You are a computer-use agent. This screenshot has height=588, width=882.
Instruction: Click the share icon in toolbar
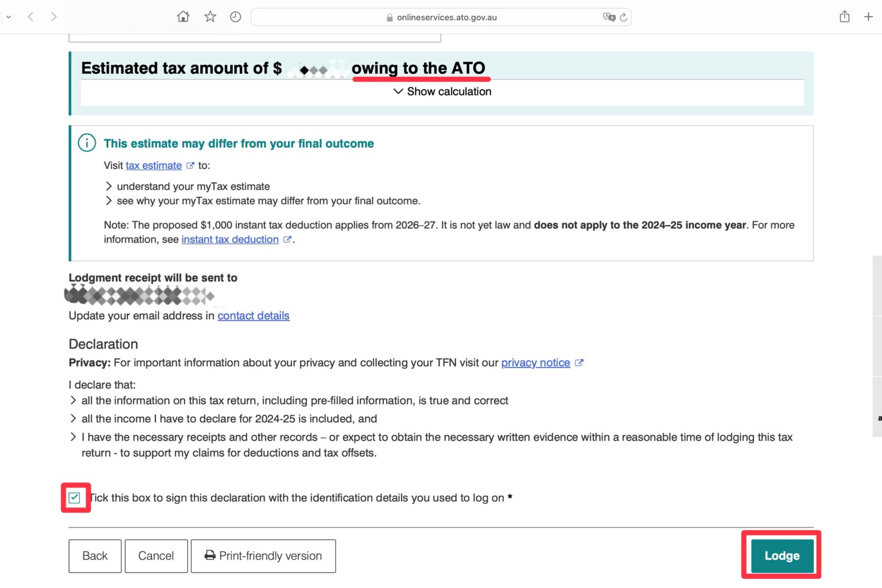point(844,17)
